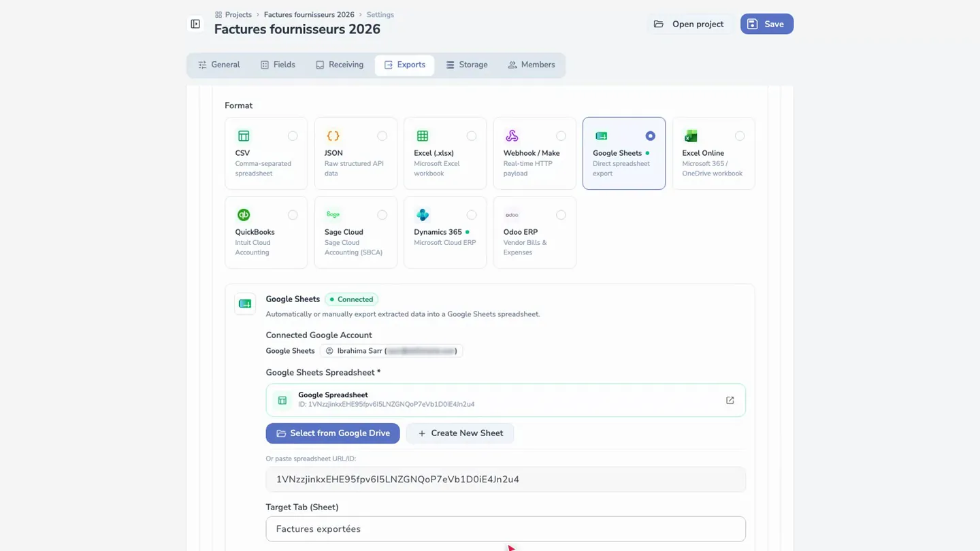Viewport: 980px width, 551px height.
Task: Select the Excel Online radio button
Action: point(740,136)
